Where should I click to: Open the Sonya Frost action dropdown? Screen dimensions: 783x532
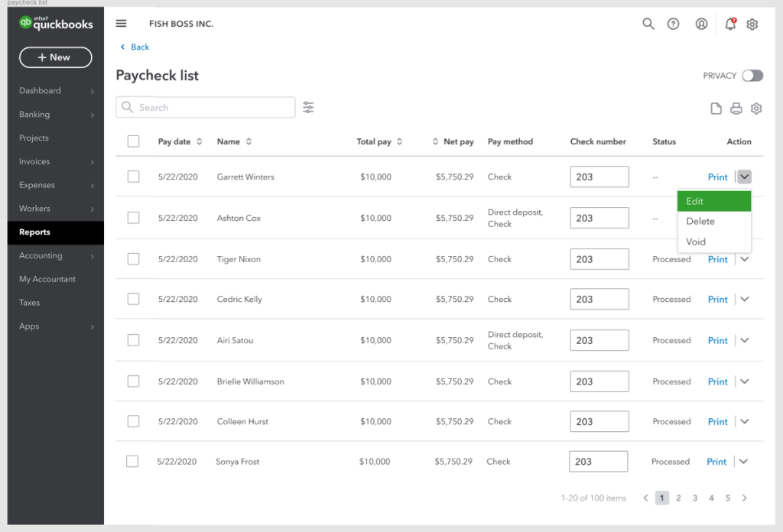tap(743, 461)
